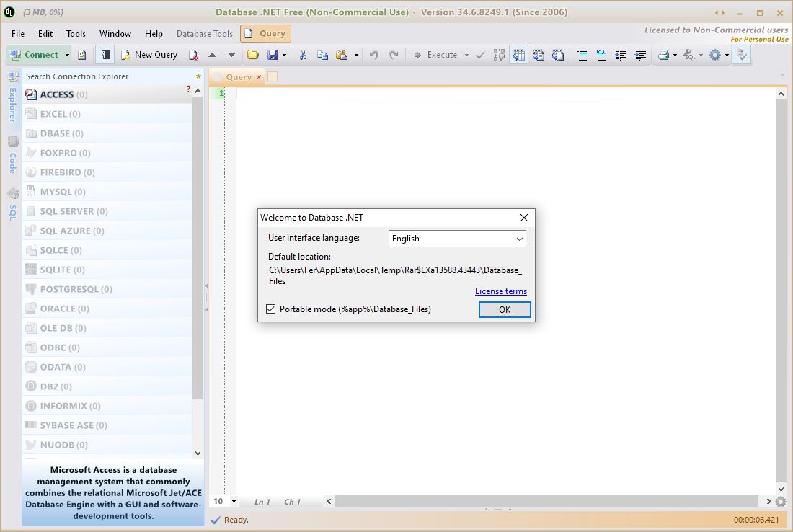Viewport: 793px width, 532px height.
Task: Click the editor horizontal scrollbar
Action: tap(546, 501)
